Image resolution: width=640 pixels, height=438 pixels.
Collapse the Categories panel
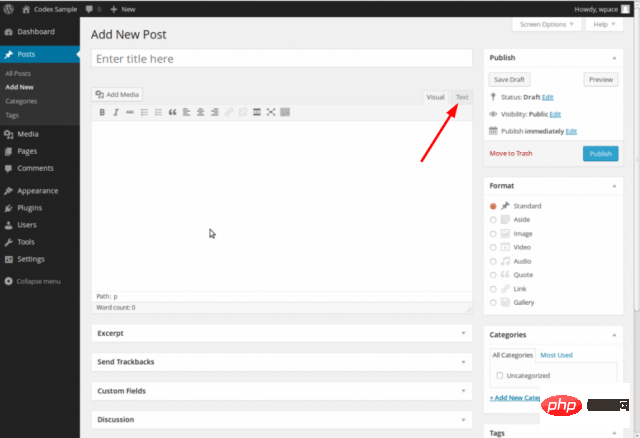point(614,335)
